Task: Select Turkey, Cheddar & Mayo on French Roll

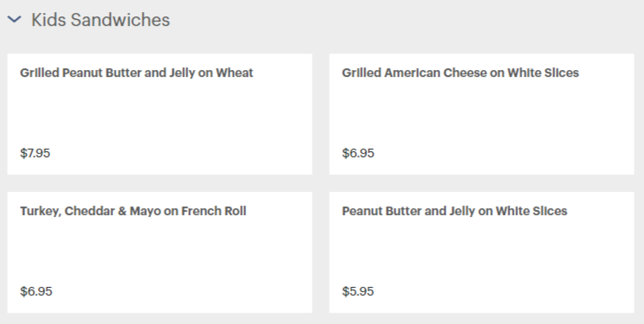Action: (x=133, y=211)
